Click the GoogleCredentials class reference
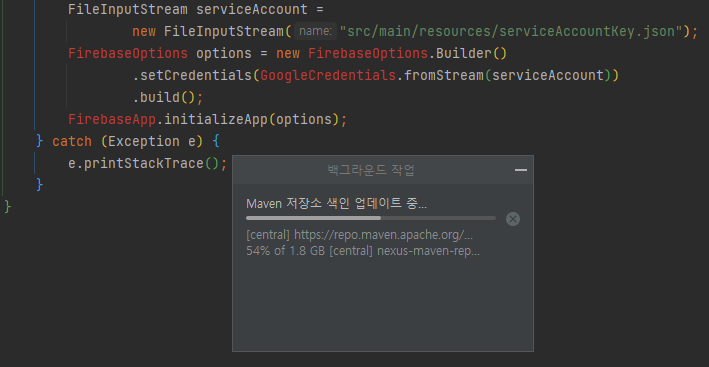 point(328,75)
